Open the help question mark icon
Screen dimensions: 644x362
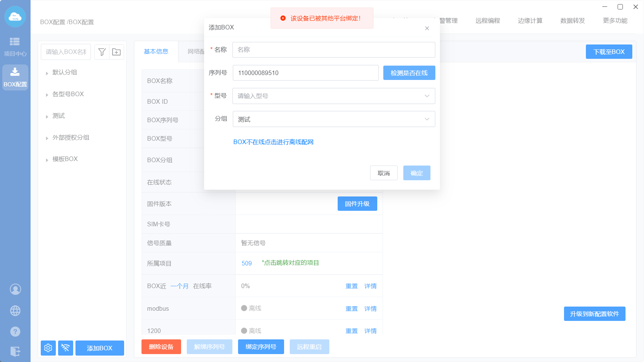[x=15, y=331]
